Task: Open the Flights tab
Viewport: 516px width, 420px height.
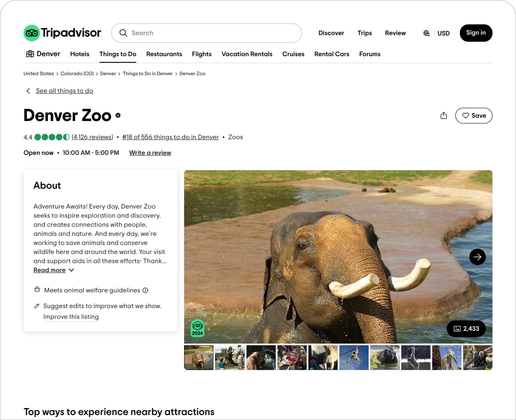Action: [202, 54]
